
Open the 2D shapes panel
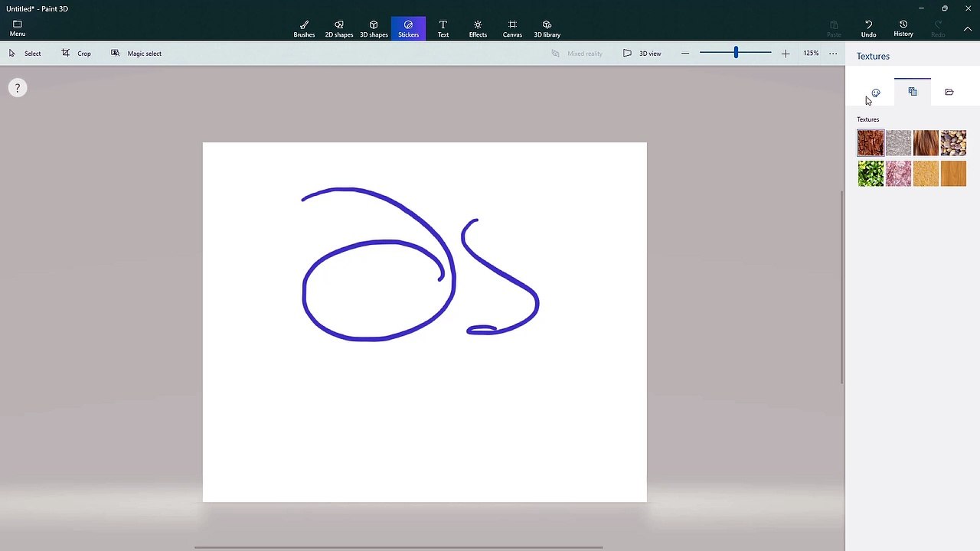point(338,28)
